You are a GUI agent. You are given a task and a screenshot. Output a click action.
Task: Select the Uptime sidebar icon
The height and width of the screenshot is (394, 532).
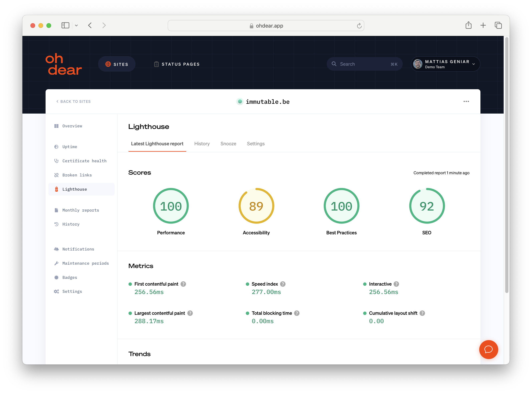pos(56,147)
